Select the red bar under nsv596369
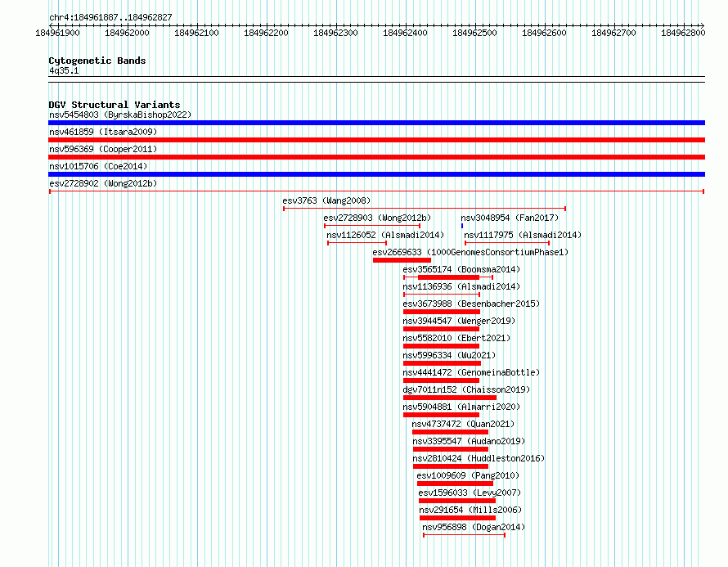The height and width of the screenshot is (567, 728). coord(376,157)
